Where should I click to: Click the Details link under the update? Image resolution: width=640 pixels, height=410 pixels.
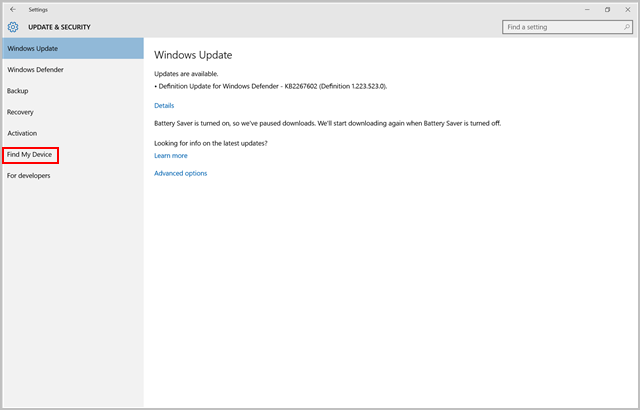click(x=164, y=105)
